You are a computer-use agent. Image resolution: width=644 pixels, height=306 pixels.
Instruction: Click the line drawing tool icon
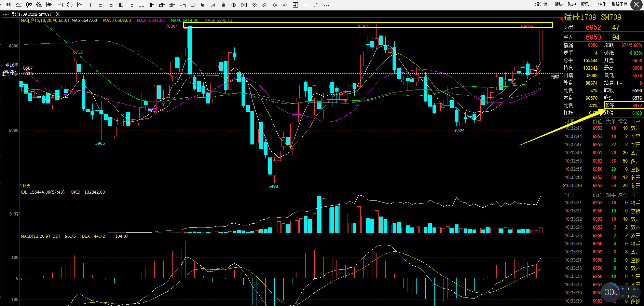coord(316,5)
